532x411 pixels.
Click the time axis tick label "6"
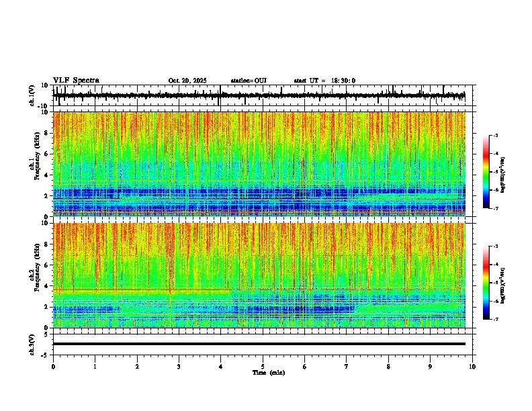click(305, 367)
